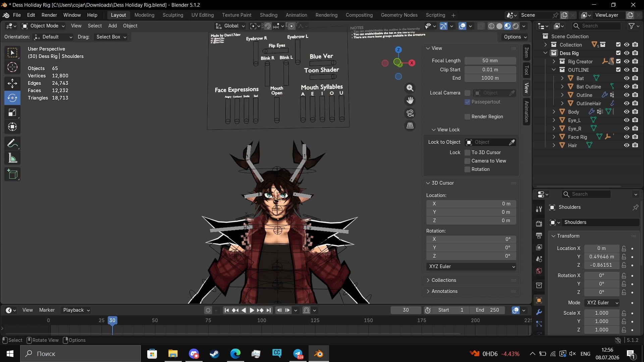Screen dimensions: 644x362
Task: Select the Cursor tool in the toolbar
Action: click(x=12, y=67)
